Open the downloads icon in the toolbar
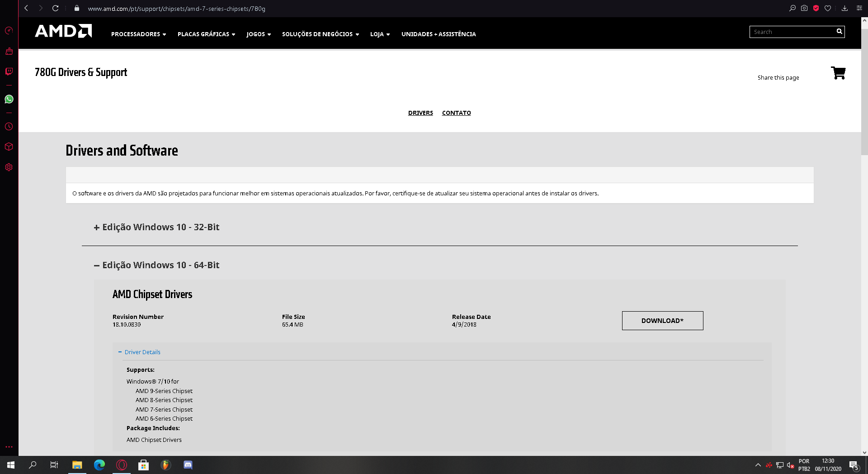This screenshot has width=868, height=474. 844,8
